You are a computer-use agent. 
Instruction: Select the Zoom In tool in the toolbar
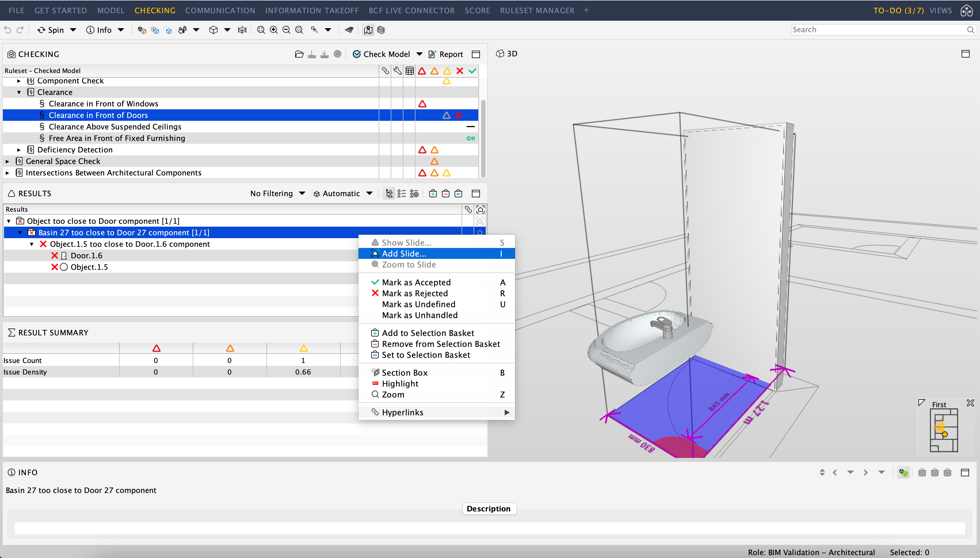click(273, 30)
